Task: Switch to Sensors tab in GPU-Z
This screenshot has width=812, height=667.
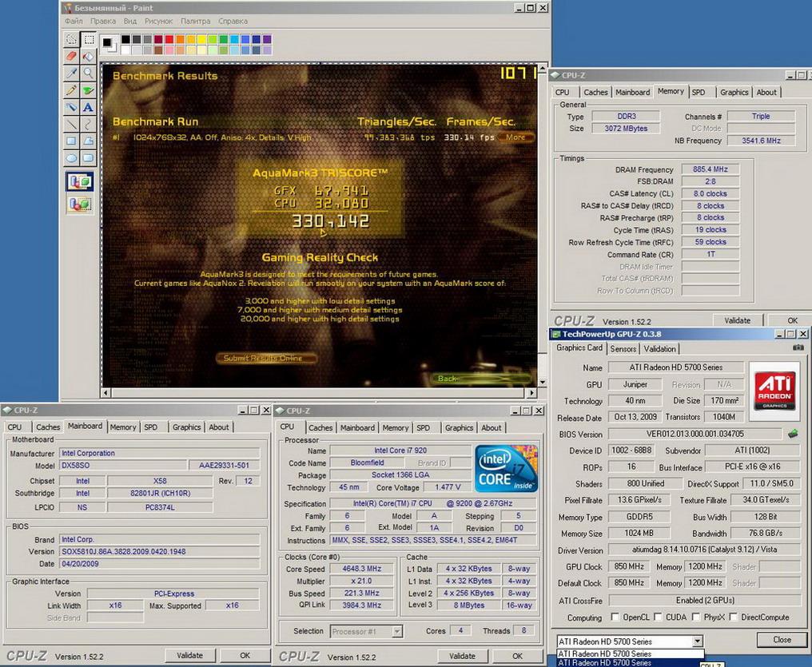Action: click(x=623, y=349)
